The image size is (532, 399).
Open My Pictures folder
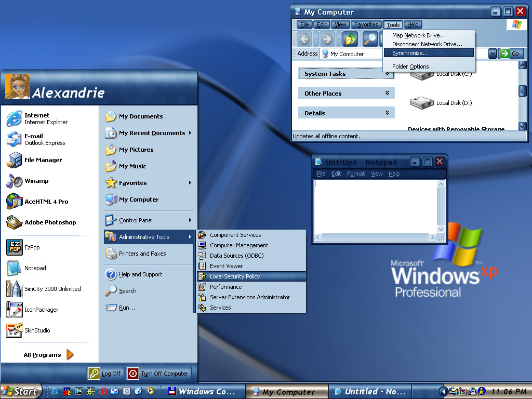pos(148,150)
